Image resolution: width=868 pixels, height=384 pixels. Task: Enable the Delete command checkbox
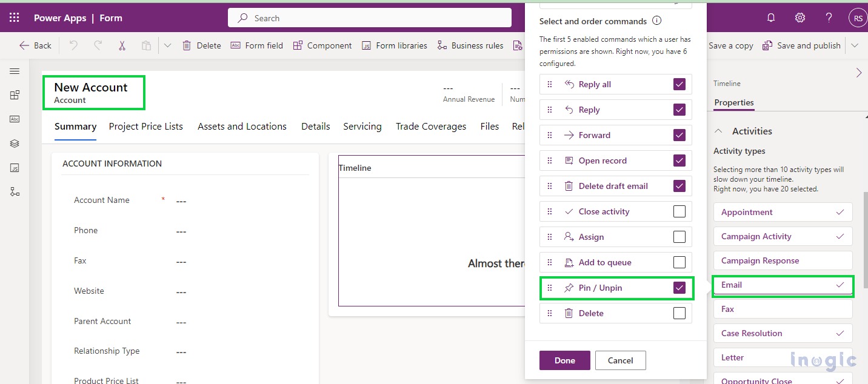coord(679,313)
